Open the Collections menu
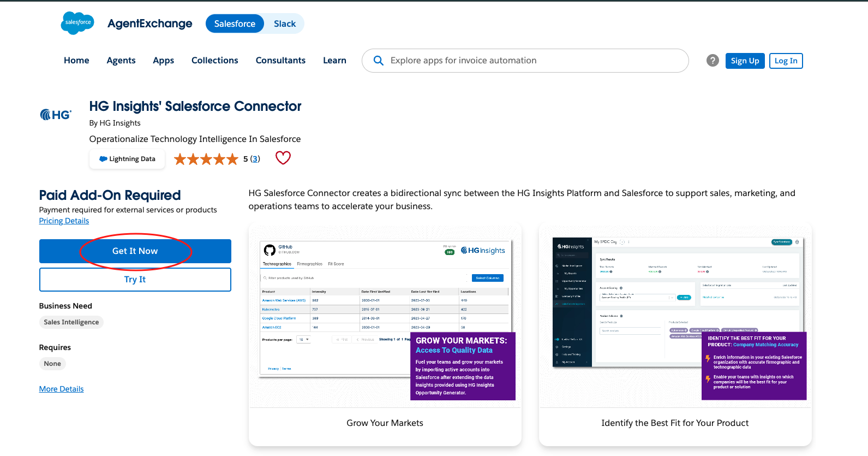The height and width of the screenshot is (456, 868). (x=215, y=60)
